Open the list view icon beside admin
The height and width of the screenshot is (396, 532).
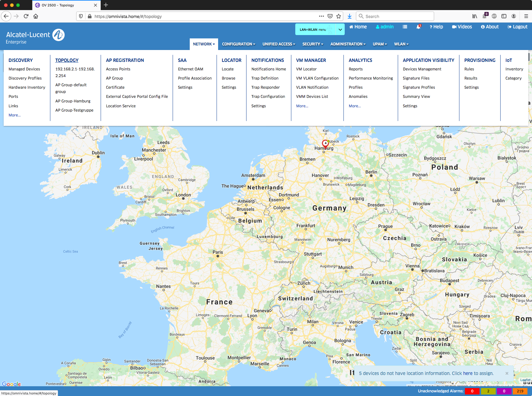point(405,27)
